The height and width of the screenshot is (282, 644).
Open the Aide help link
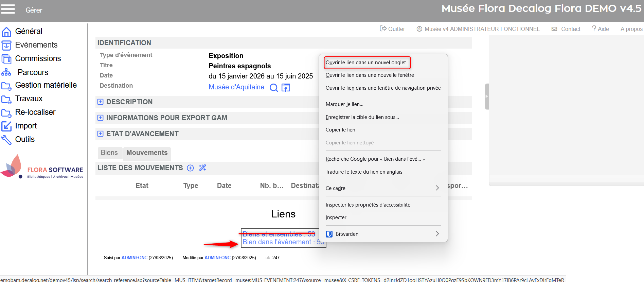pos(600,29)
